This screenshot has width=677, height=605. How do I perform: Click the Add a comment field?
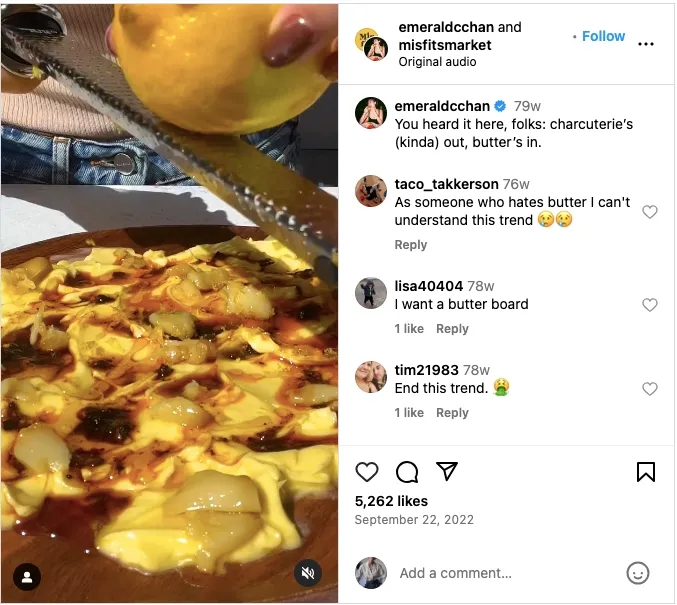pos(500,573)
